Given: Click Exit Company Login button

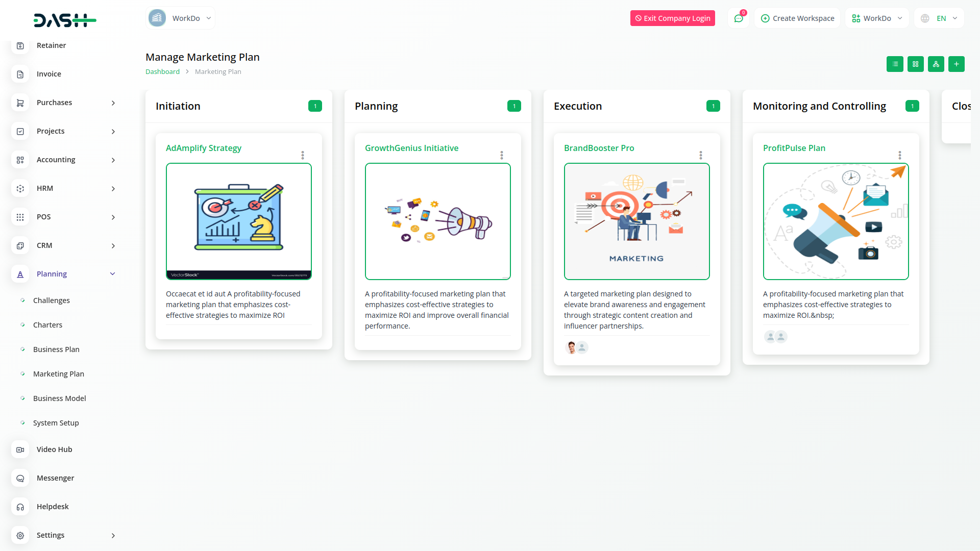Looking at the screenshot, I should pos(672,18).
